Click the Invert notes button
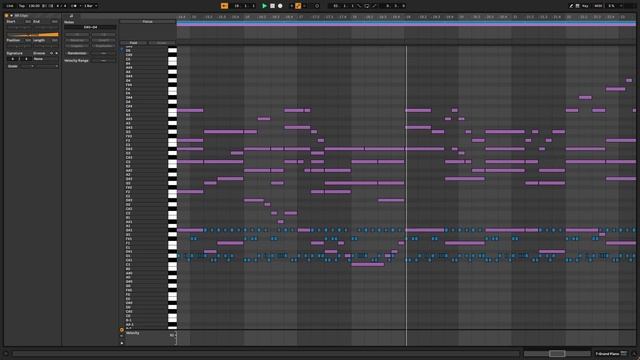The height and width of the screenshot is (360, 640). pyautogui.click(x=103, y=40)
